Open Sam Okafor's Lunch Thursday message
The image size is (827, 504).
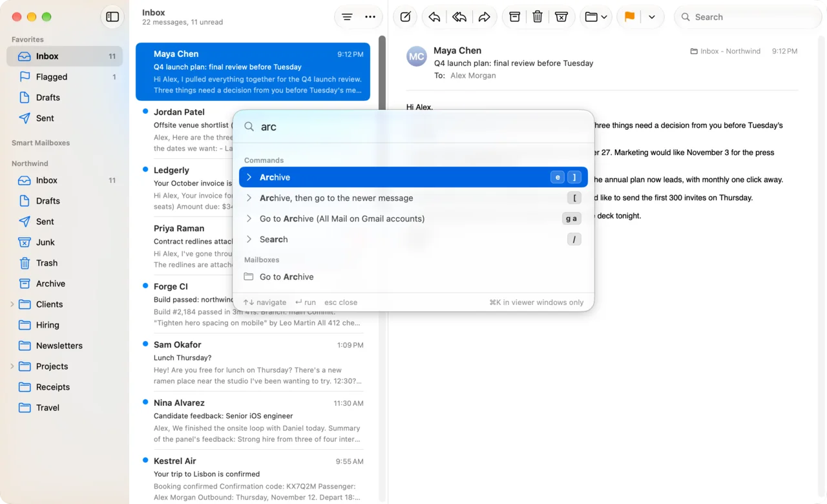pos(253,362)
